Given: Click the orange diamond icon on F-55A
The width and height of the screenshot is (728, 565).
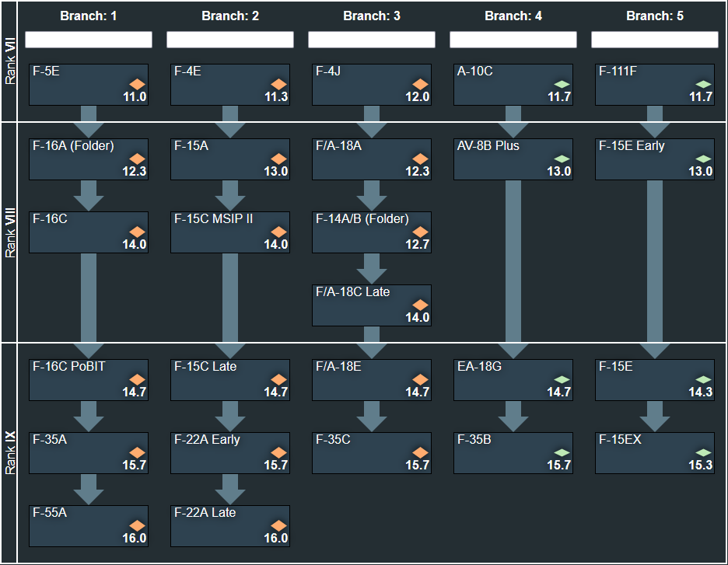Looking at the screenshot, I should coord(138,526).
